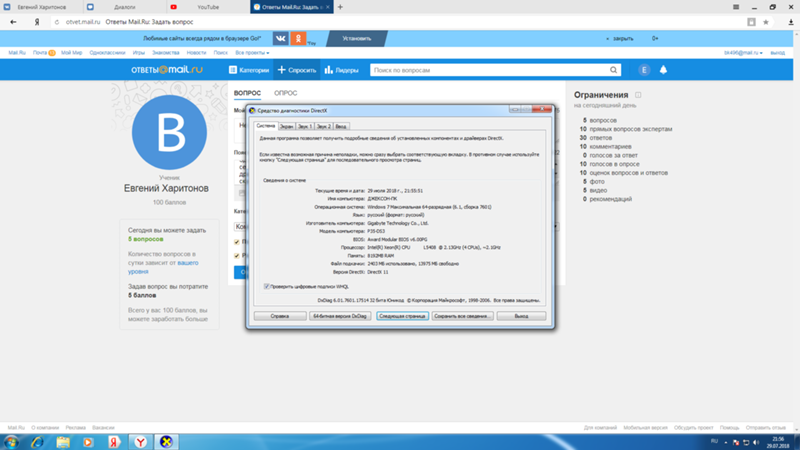Click the RU language indicator in the tray
This screenshot has width=800, height=450.
click(714, 441)
